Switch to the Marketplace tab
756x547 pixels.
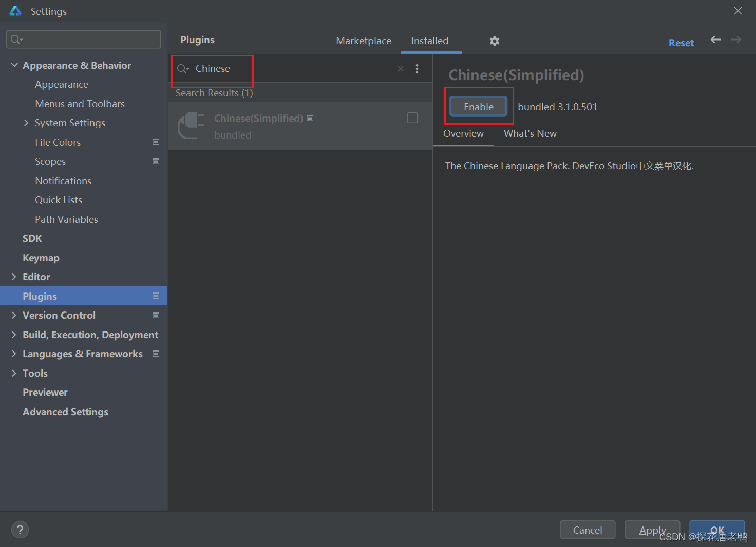tap(364, 41)
